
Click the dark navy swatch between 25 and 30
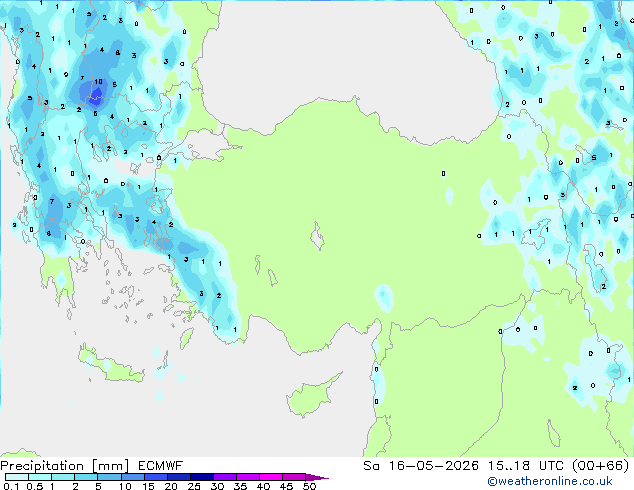tap(202, 477)
